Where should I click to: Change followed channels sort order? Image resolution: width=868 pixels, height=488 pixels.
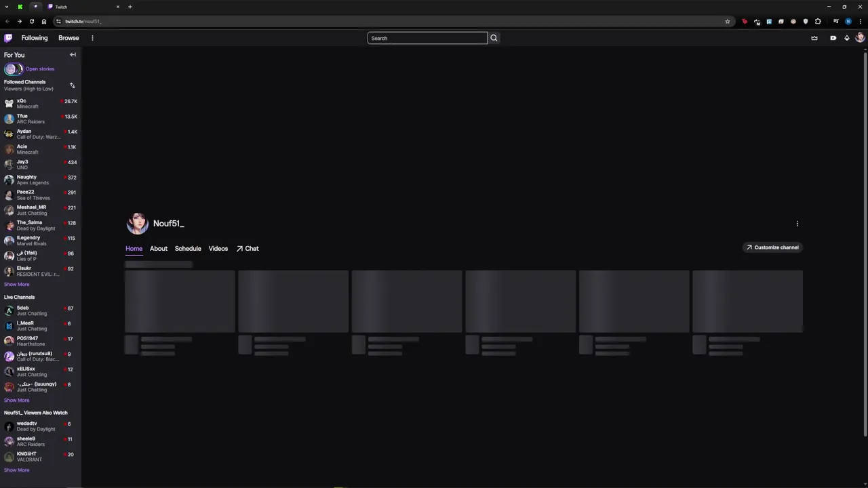coord(72,85)
